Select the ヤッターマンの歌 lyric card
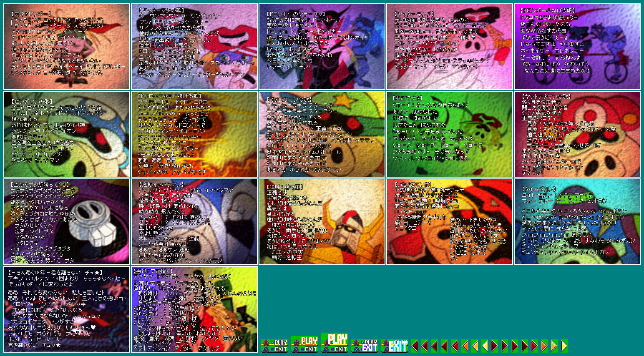Image resolution: width=644 pixels, height=356 pixels. tap(194, 47)
